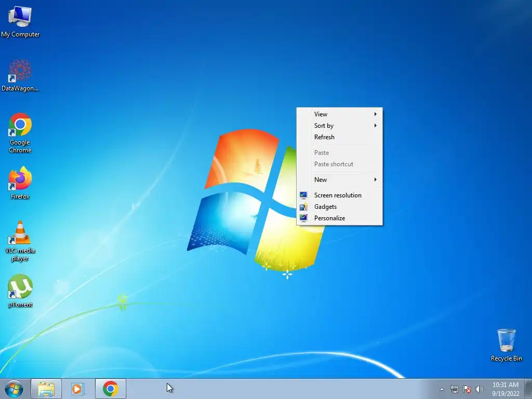Choose Screen resolution from context menu

[340, 195]
